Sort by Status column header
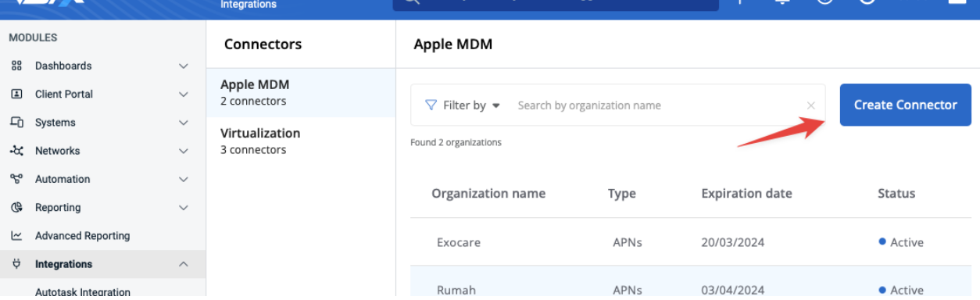The image size is (980, 300). tap(896, 194)
